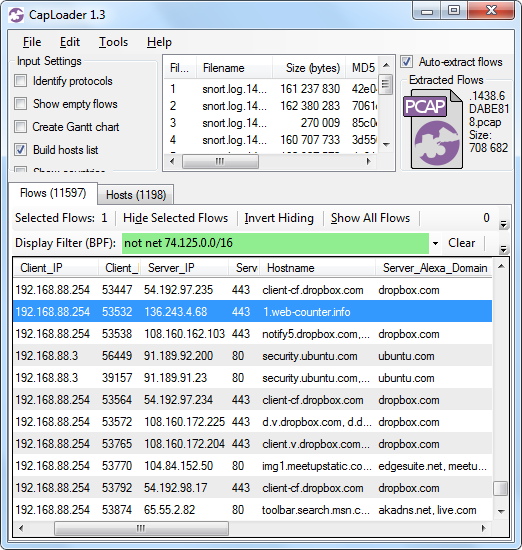
Task: Select file row with size 161 237 830
Action: (x=271, y=89)
